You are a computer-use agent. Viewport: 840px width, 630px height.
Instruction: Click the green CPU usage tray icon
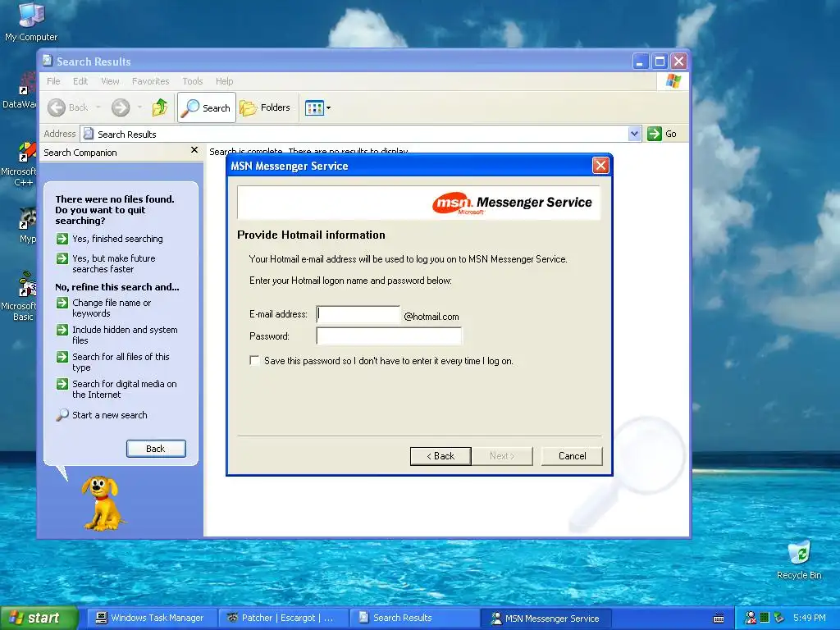coord(765,618)
